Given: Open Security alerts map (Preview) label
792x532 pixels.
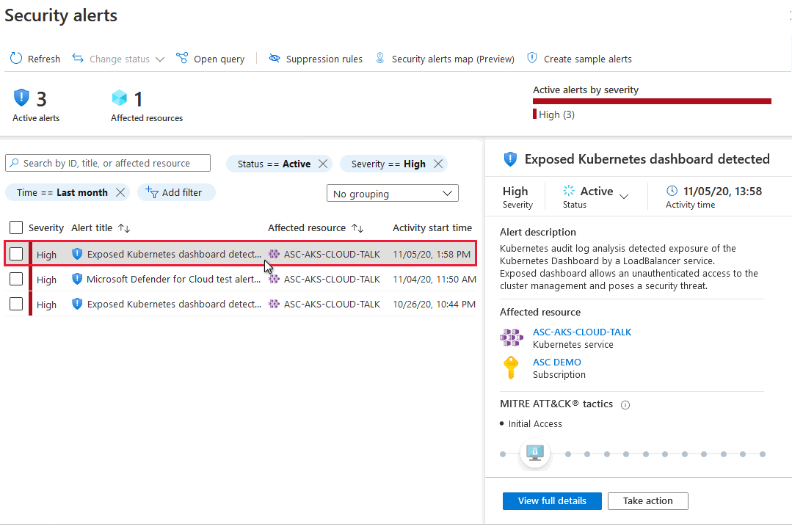Looking at the screenshot, I should pos(453,59).
